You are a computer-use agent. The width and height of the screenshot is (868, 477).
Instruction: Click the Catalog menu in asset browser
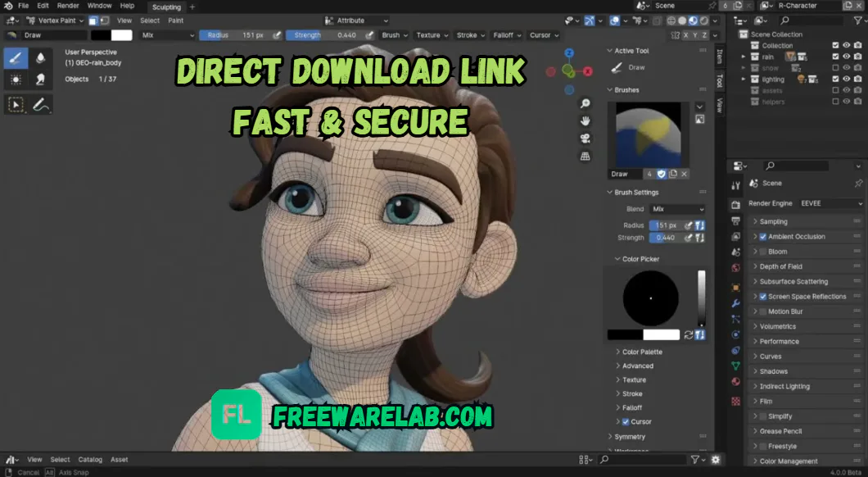click(x=90, y=459)
